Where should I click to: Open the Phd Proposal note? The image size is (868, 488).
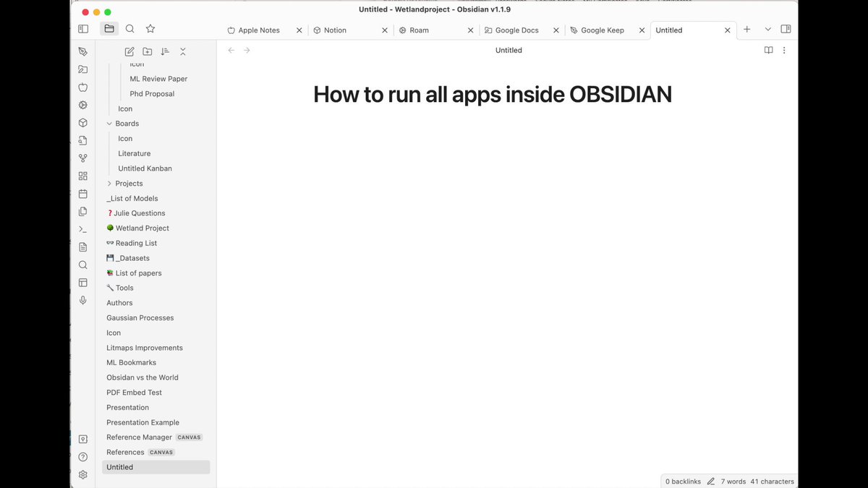[x=152, y=94]
